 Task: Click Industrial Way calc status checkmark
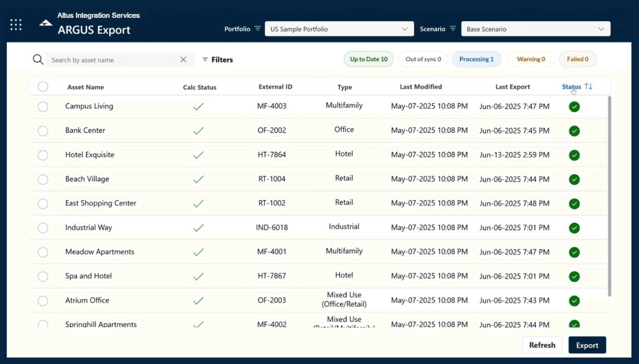199,228
